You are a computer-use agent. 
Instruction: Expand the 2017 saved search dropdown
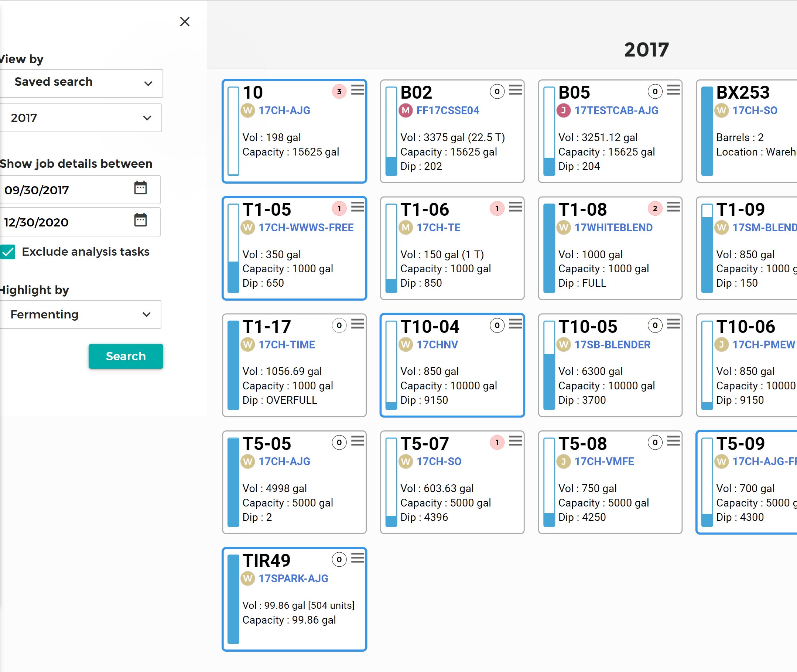(x=81, y=118)
